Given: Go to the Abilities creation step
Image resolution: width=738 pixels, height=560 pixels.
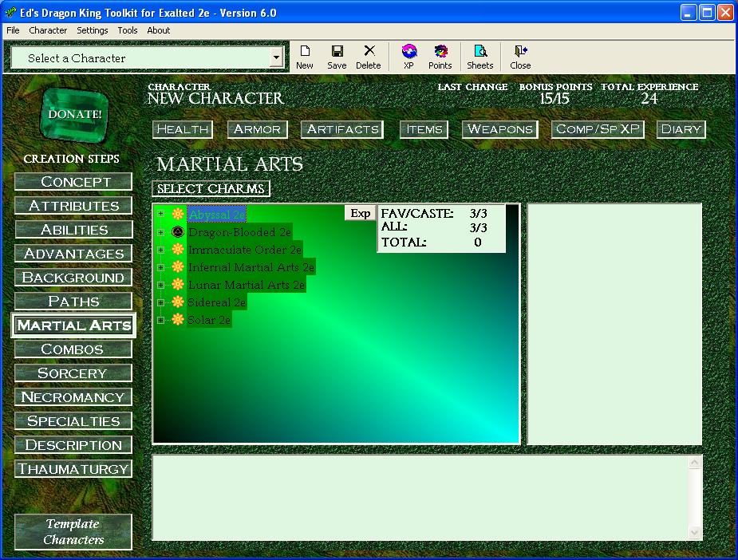Looking at the screenshot, I should click(x=73, y=230).
